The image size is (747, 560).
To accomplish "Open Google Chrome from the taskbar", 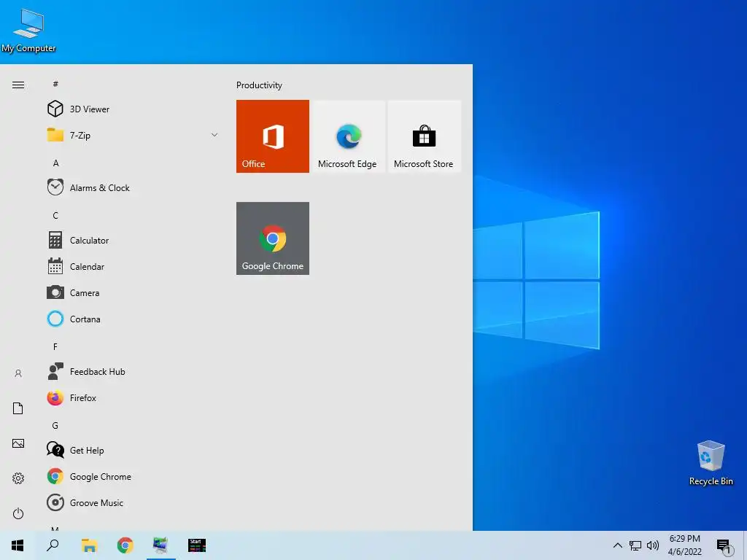I will pos(125,545).
